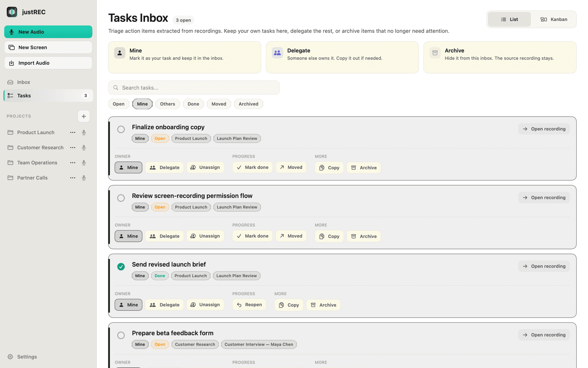Switch to List view
The height and width of the screenshot is (368, 588).
pos(509,19)
